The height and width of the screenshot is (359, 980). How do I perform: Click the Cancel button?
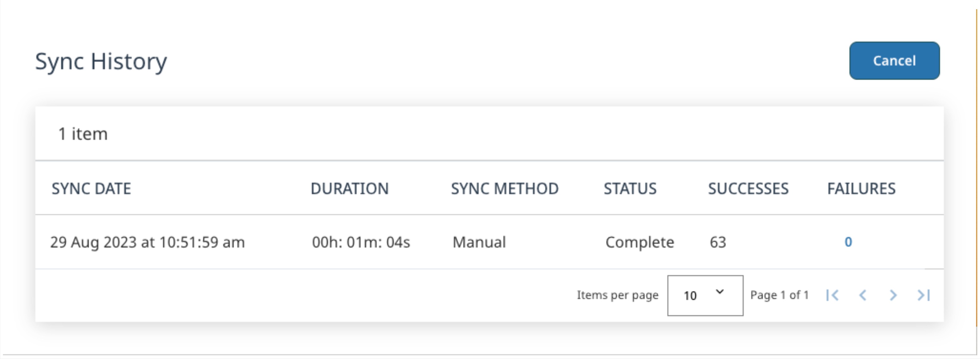(894, 61)
